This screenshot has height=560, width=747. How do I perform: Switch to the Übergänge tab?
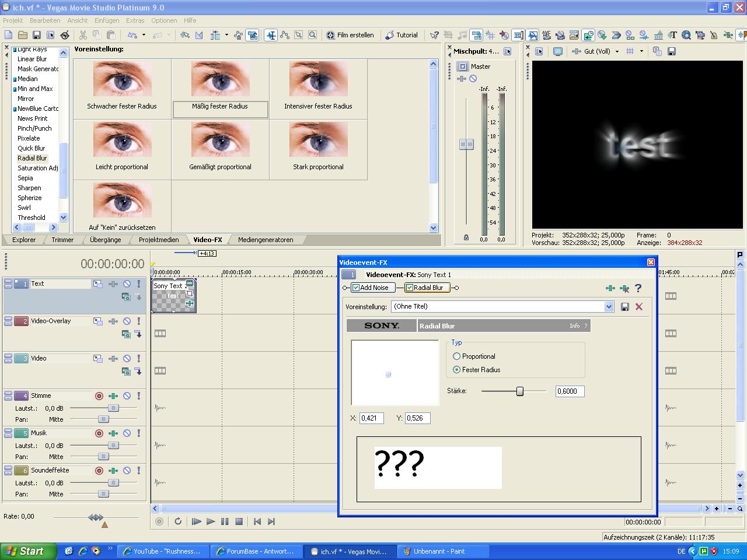pos(106,240)
